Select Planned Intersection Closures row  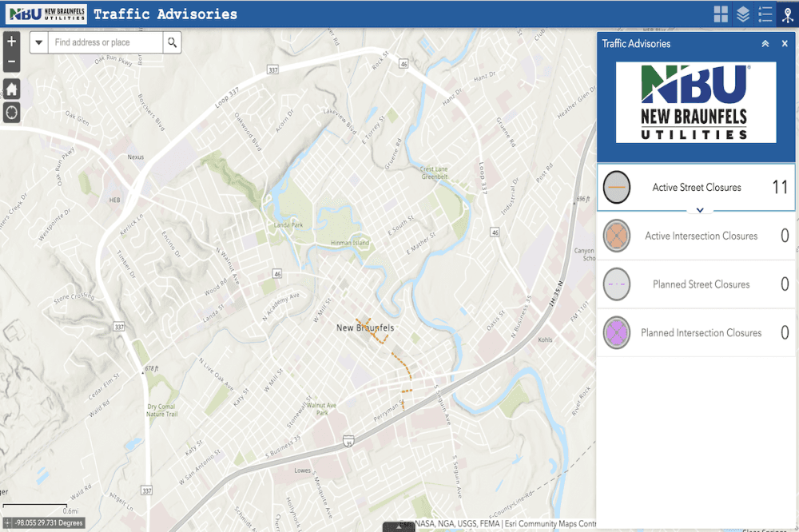point(696,333)
